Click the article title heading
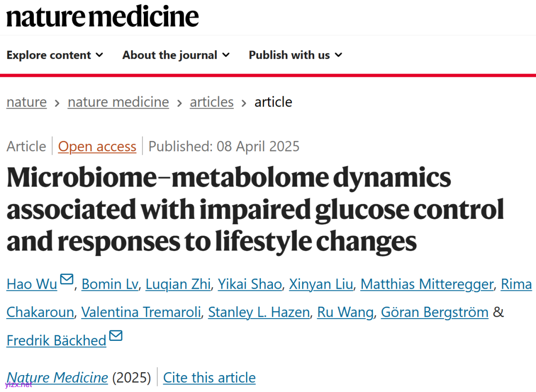536x392 pixels. coord(255,209)
